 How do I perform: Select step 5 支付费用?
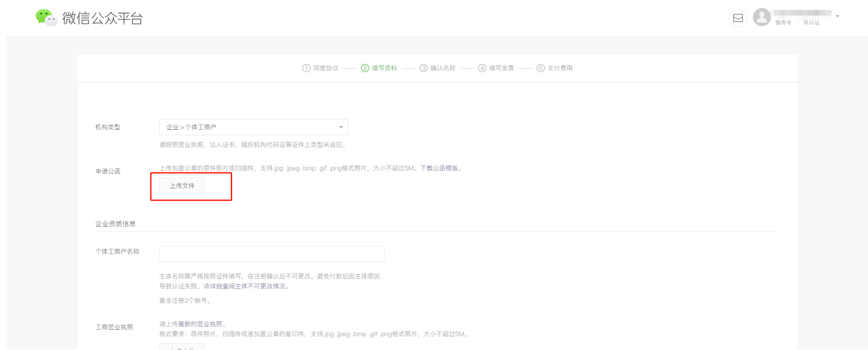pyautogui.click(x=555, y=68)
